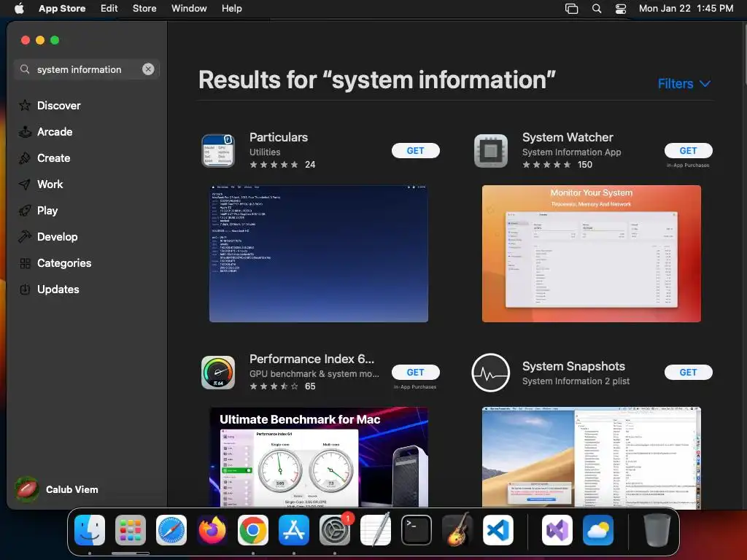Get the System Snapshots app
747x560 pixels.
(x=688, y=372)
